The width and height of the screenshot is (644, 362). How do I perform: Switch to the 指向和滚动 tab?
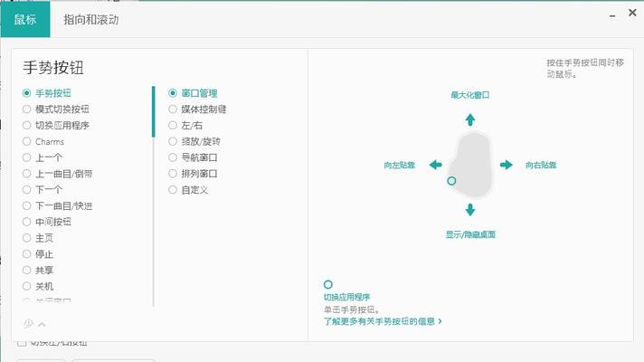tap(91, 19)
